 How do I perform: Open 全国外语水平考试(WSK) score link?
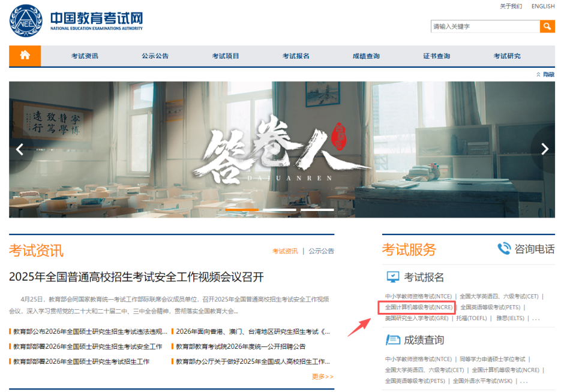tap(482, 381)
